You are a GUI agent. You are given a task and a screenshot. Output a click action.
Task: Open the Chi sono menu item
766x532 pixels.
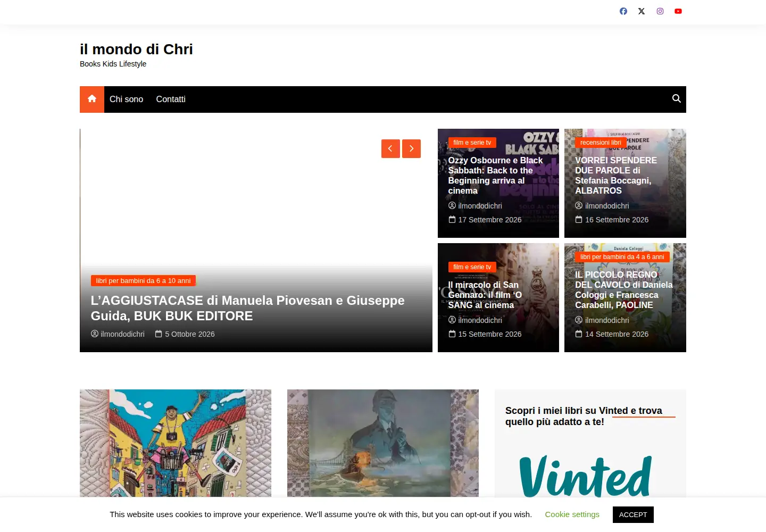126,99
